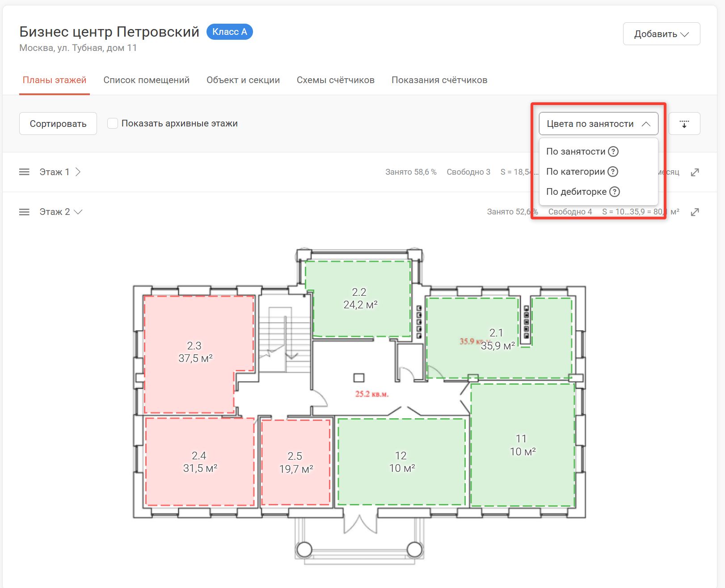Select room 2.3 on floor plan
Image resolution: width=725 pixels, height=588 pixels.
pos(195,352)
